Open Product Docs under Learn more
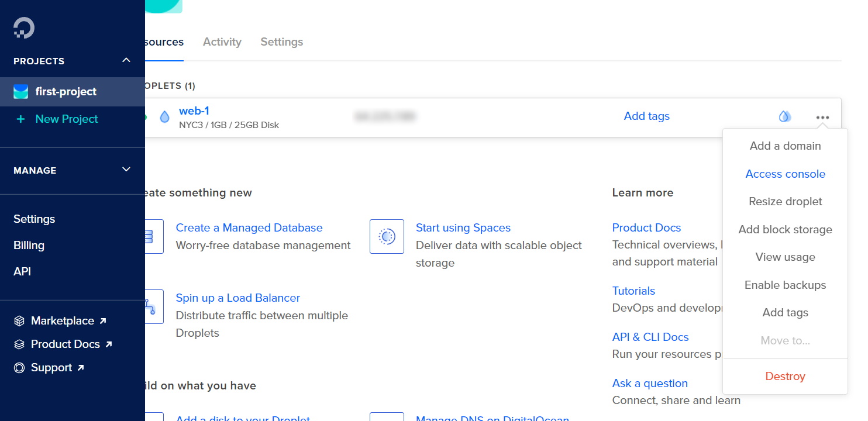 pyautogui.click(x=646, y=227)
